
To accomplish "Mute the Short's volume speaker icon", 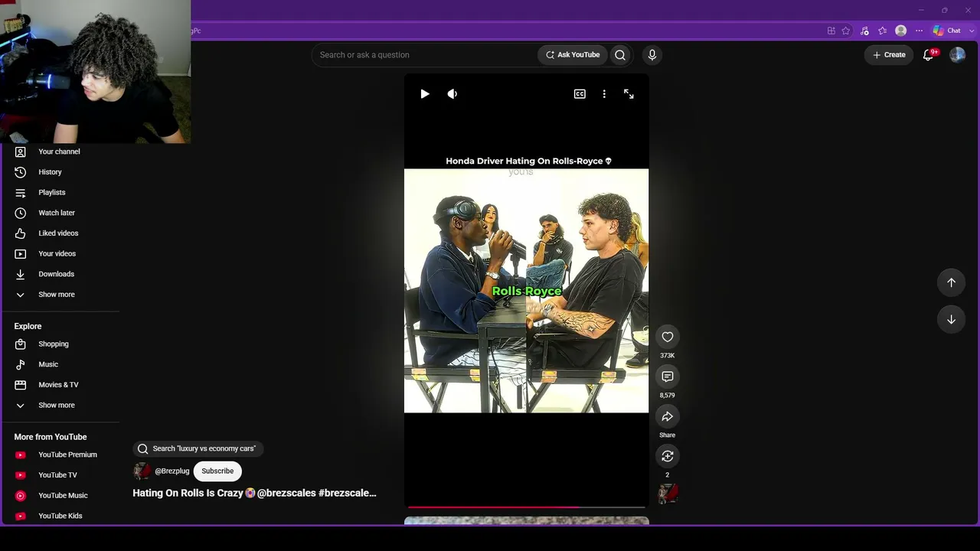I will 452,94.
